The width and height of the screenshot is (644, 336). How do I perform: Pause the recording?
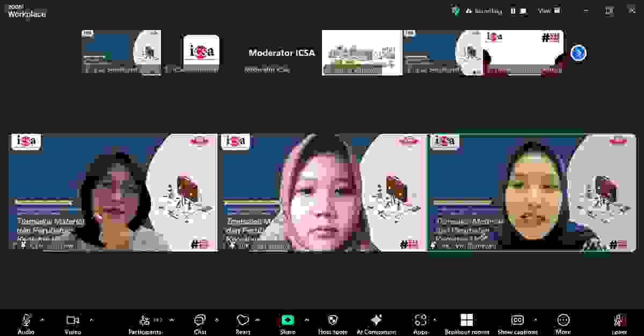(x=513, y=10)
